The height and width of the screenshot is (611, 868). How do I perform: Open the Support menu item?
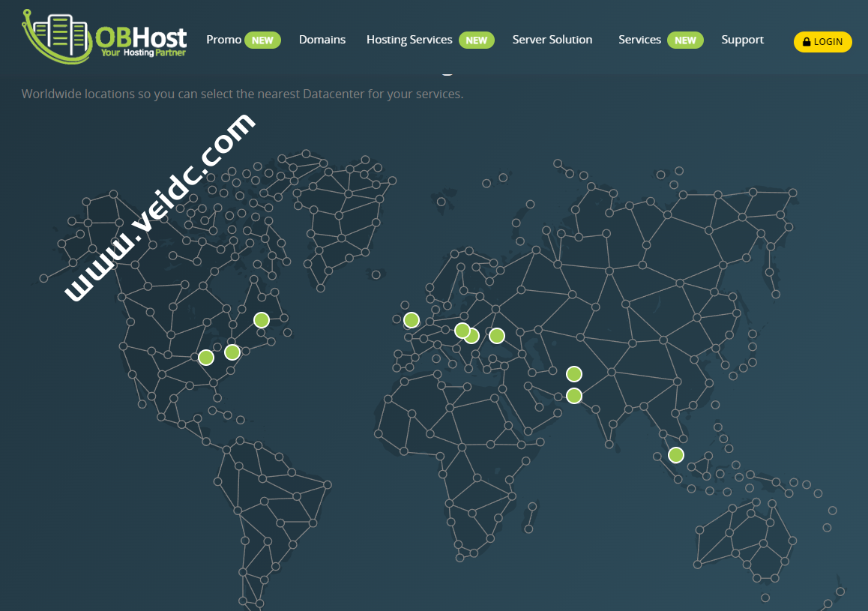[x=742, y=40]
